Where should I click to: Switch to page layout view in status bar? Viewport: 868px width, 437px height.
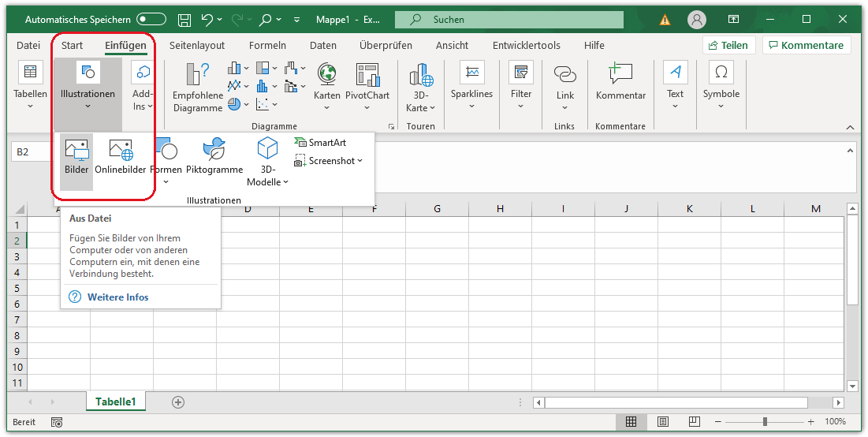[663, 422]
